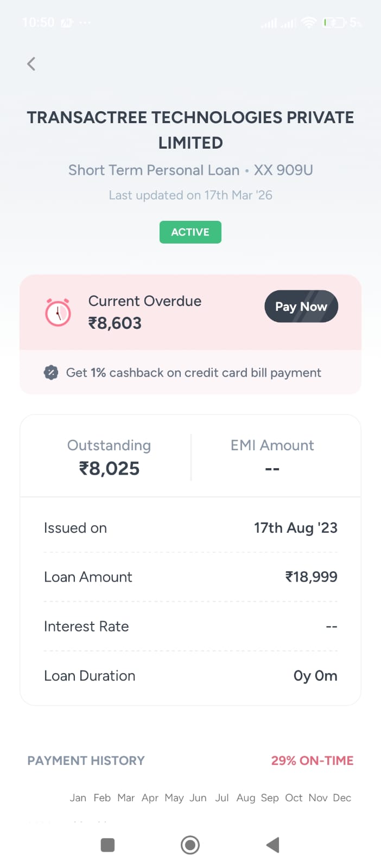
Task: Open the 1% cashback offer banner
Action: [193, 373]
